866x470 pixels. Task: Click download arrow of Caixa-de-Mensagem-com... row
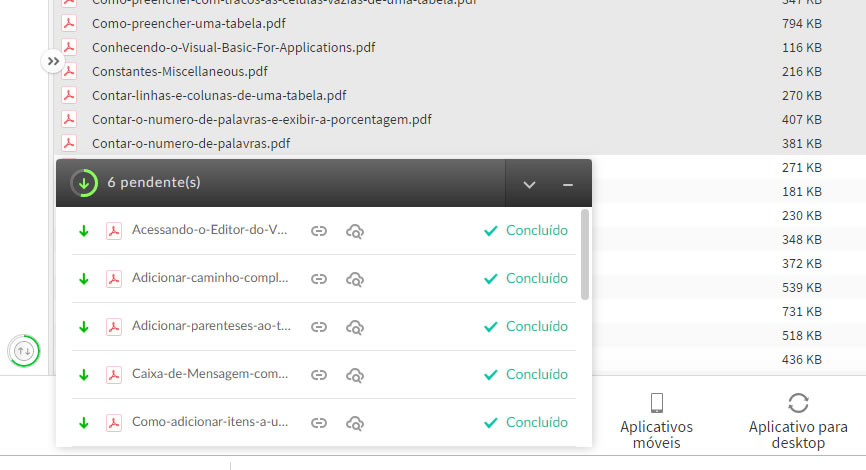point(84,375)
